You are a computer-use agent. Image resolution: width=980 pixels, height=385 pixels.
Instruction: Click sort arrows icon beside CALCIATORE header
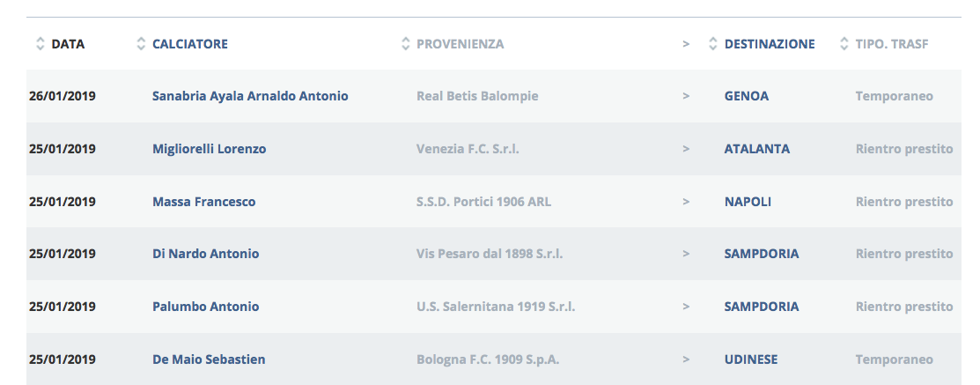[x=141, y=44]
